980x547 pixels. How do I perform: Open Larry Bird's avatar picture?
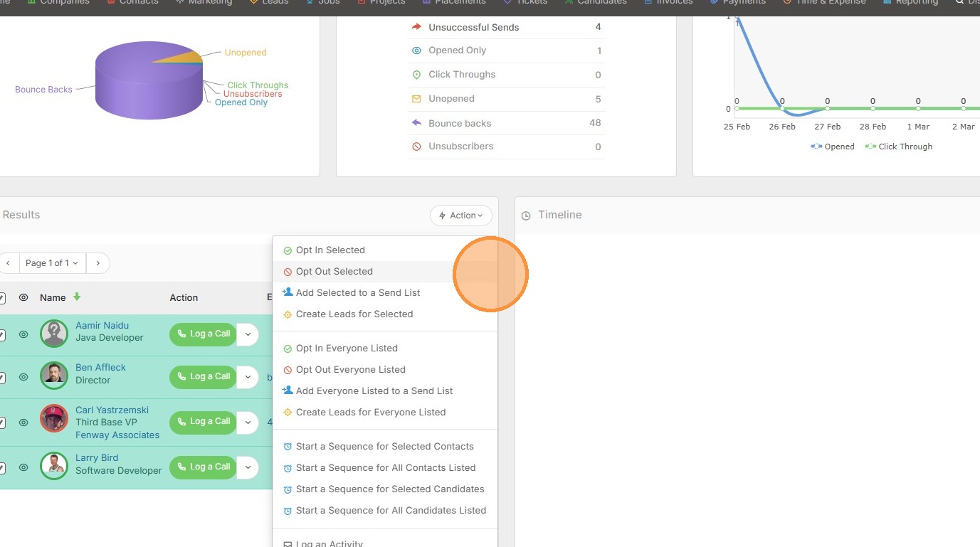54,466
